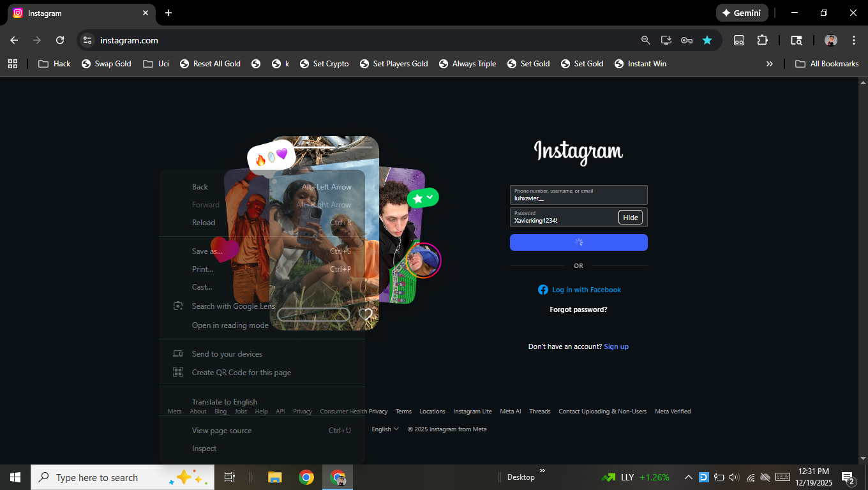The image size is (868, 490).
Task: Open the bookmark labeled k
Action: click(280, 64)
